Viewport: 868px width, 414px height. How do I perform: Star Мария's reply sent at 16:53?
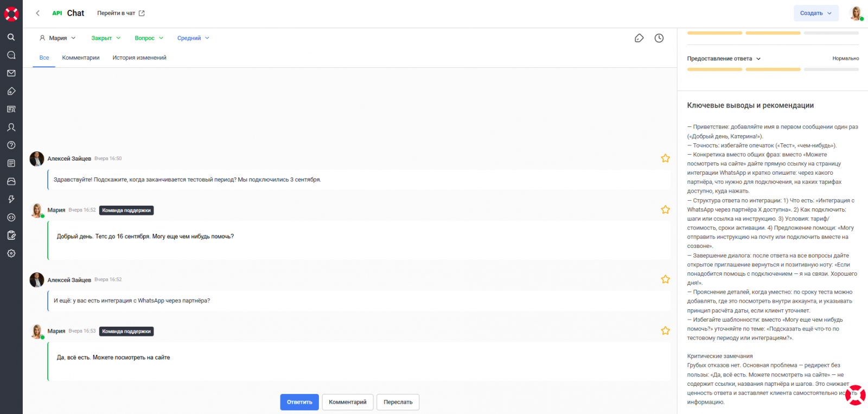[x=666, y=330]
